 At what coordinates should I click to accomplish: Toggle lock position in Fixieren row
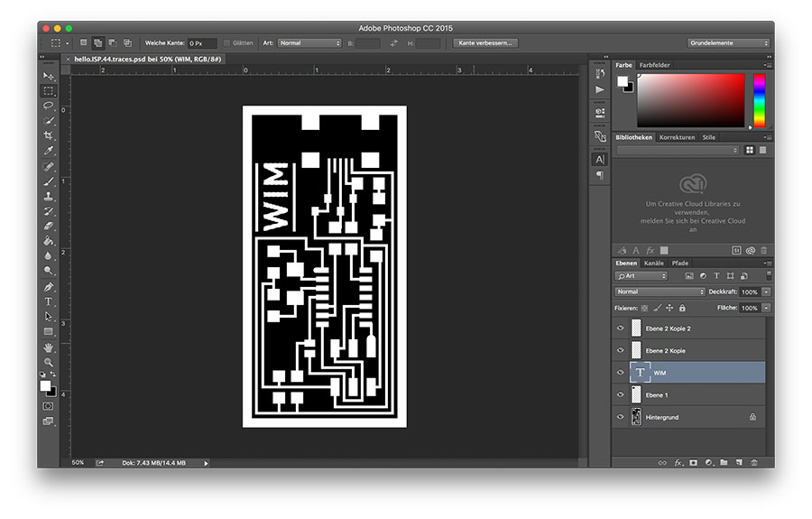point(669,308)
